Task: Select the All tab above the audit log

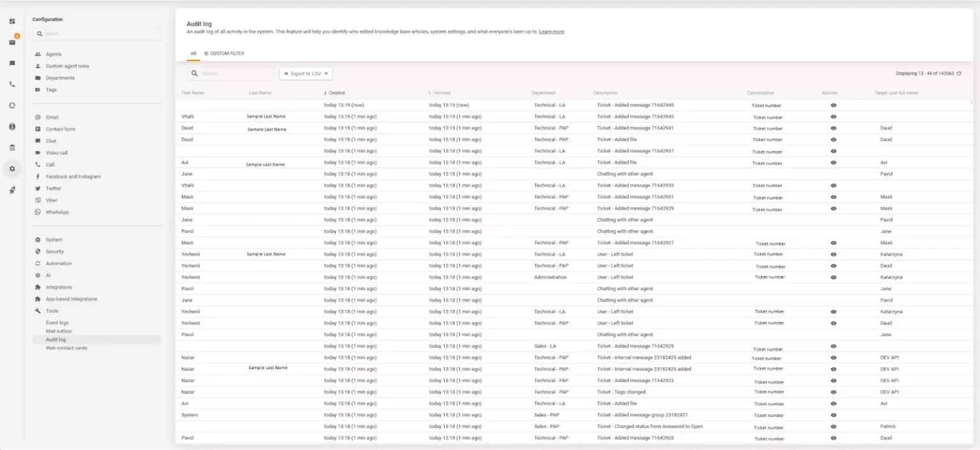Action: pos(193,54)
